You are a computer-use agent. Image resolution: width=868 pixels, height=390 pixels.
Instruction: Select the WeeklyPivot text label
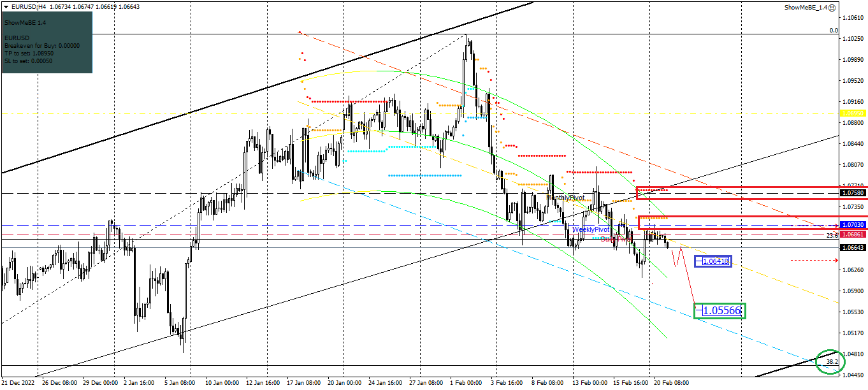tap(590, 229)
